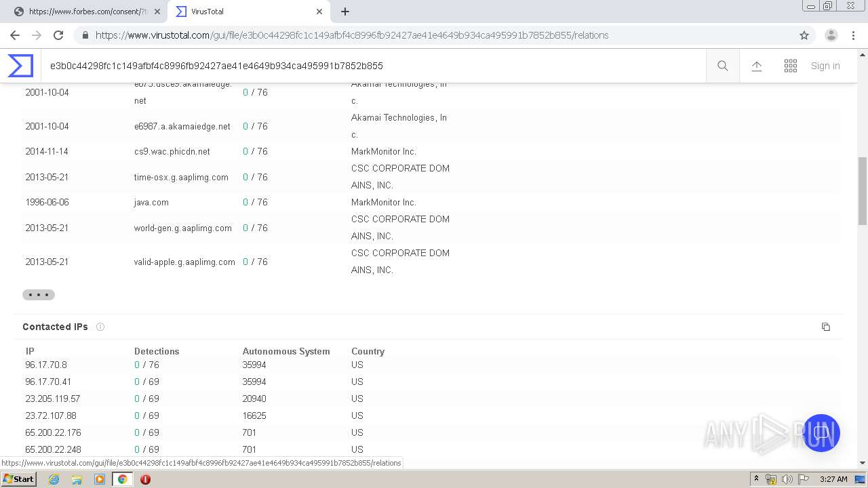The image size is (868, 488).
Task: Click the page vertical scrollbar thumb
Action: tap(863, 190)
